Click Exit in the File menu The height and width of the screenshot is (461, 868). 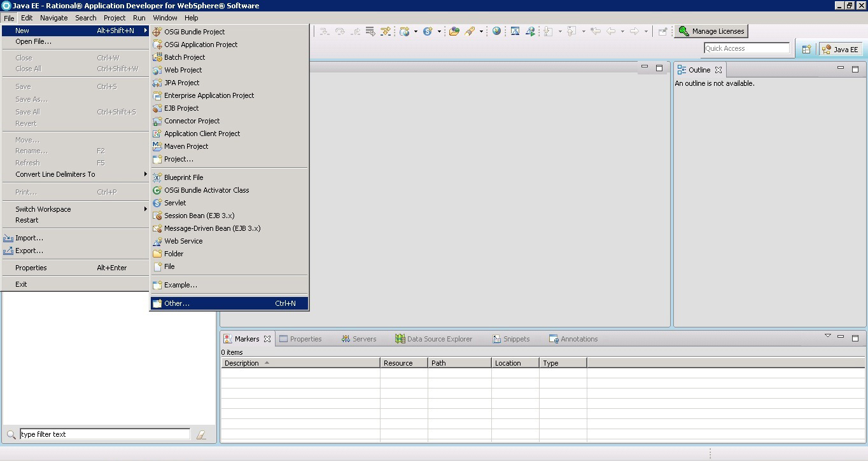coord(75,284)
